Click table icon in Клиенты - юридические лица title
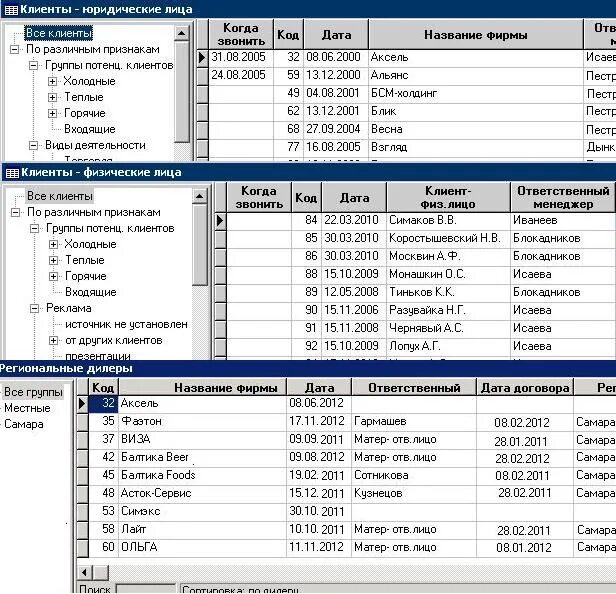Screen dimensions: 616x594 point(11,10)
